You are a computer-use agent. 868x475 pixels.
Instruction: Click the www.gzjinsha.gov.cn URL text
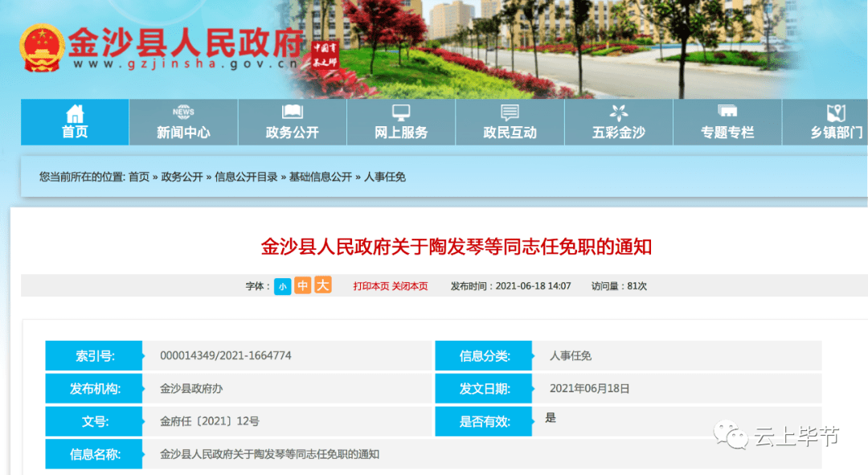(x=186, y=64)
